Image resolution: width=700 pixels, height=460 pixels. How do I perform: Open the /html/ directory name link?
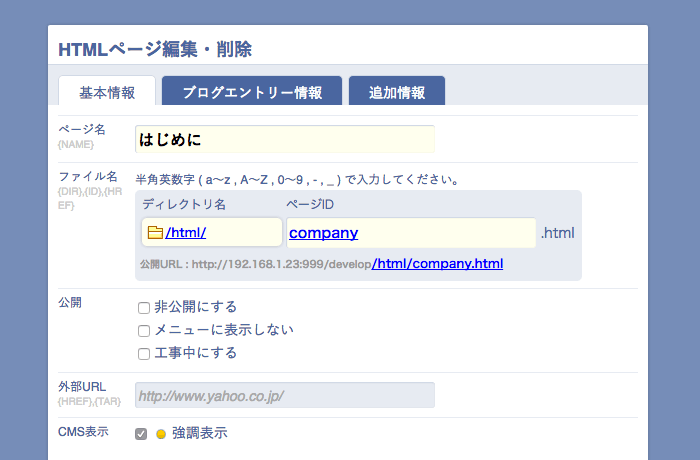click(187, 233)
